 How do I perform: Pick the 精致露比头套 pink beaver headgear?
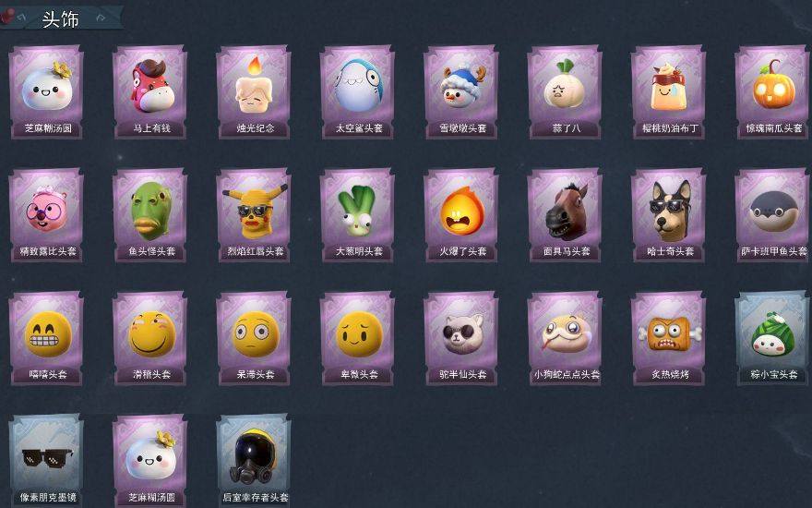point(47,214)
